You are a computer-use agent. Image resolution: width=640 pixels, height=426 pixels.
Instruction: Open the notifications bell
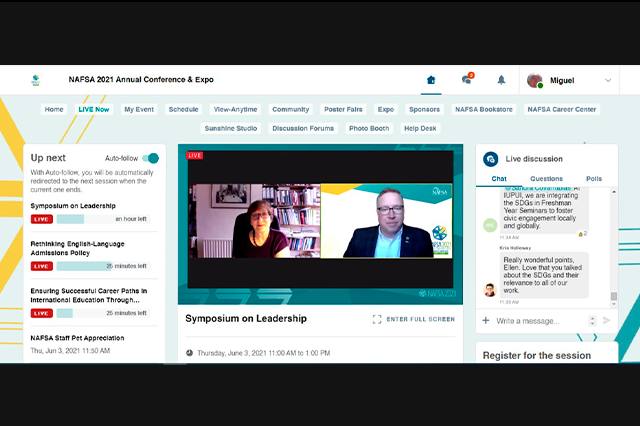[501, 80]
